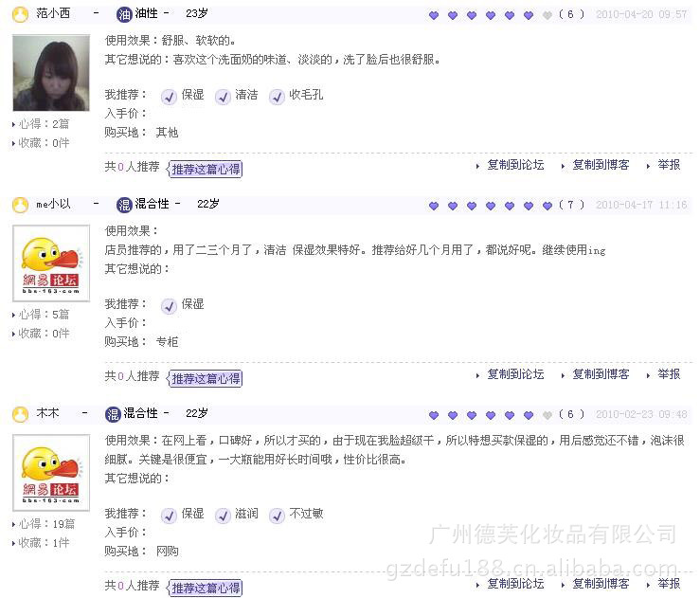
Task: Expand the 心得：2篇 arrow under 范小西
Action: 14,124
